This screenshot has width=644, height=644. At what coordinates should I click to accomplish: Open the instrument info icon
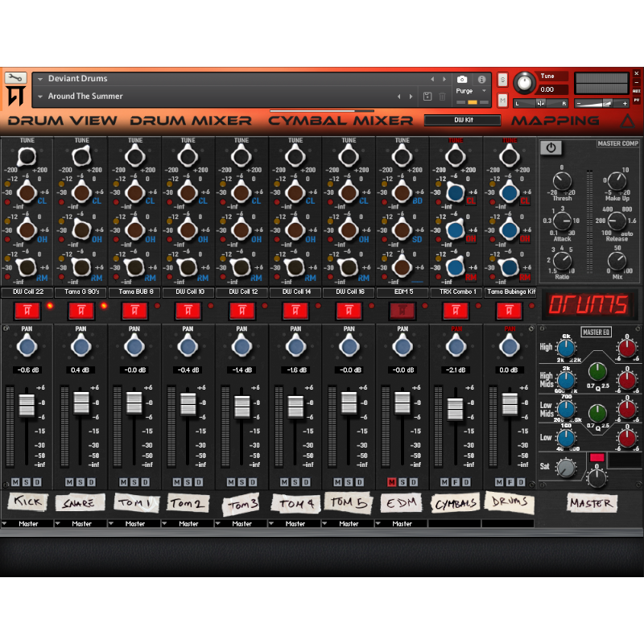point(481,79)
